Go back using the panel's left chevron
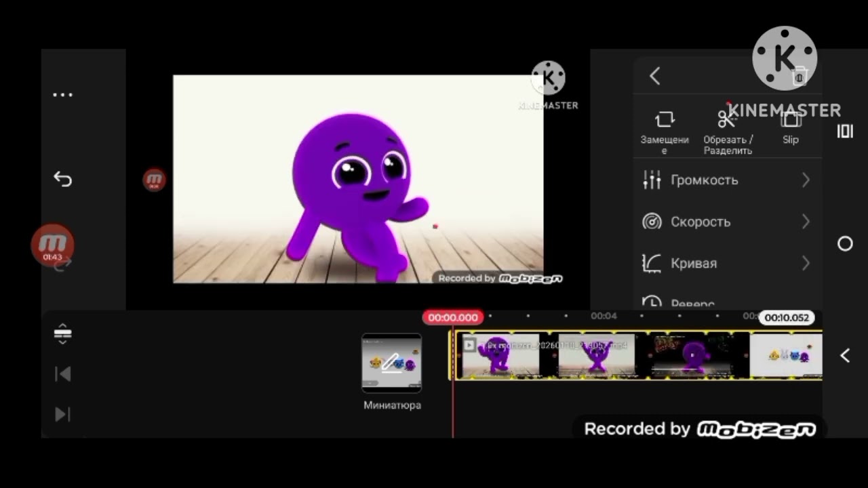Screen dimensions: 868x488 (654, 76)
